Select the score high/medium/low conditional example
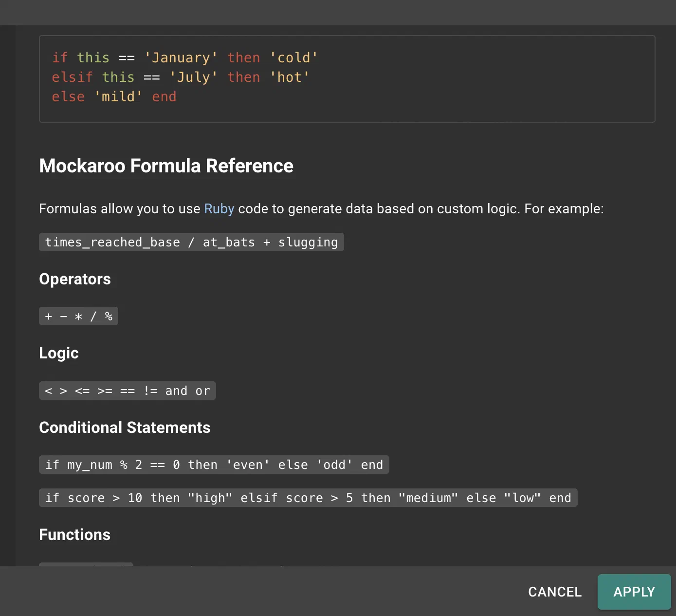The height and width of the screenshot is (616, 676). click(308, 498)
